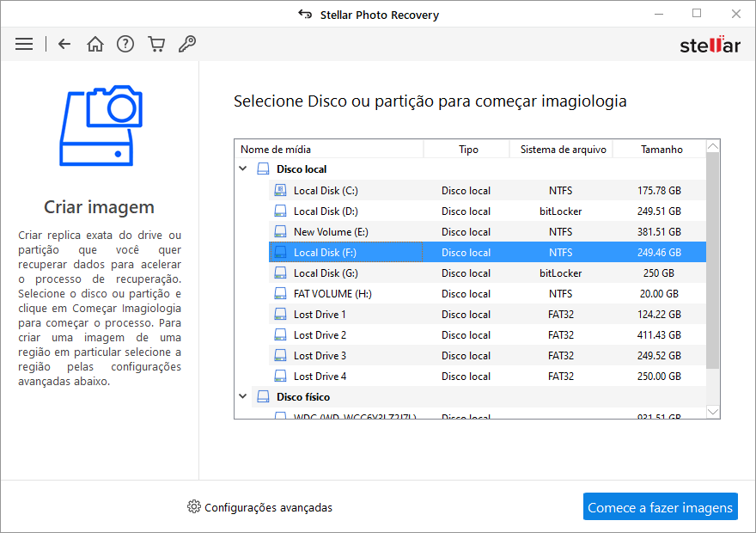The image size is (756, 533).
Task: Click the Disco local group label
Action: point(302,168)
